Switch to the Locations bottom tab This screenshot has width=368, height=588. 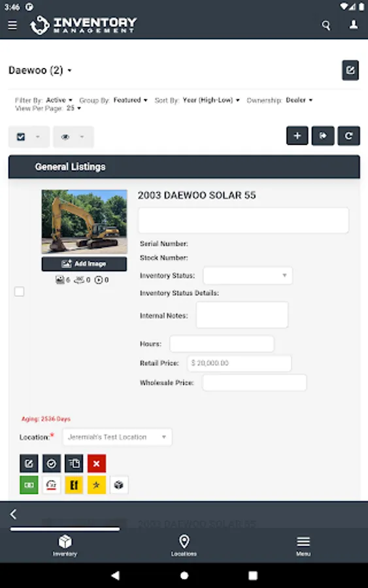pos(184,546)
